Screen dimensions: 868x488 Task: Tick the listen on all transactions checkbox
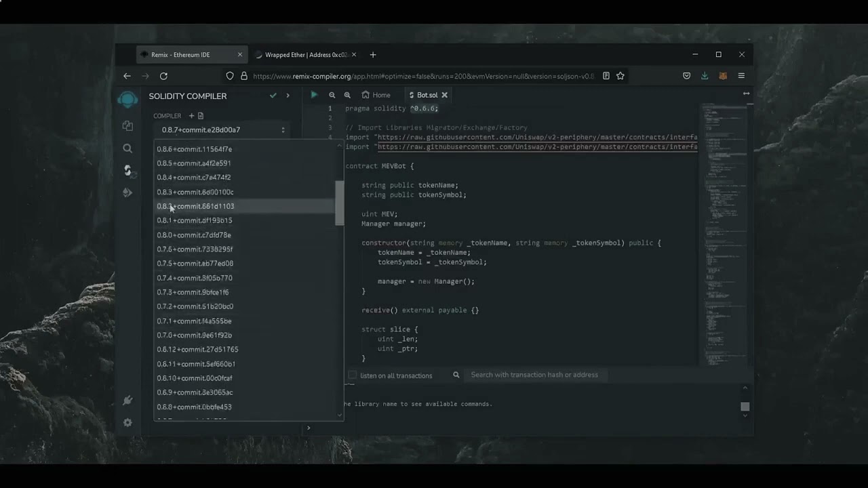(353, 375)
